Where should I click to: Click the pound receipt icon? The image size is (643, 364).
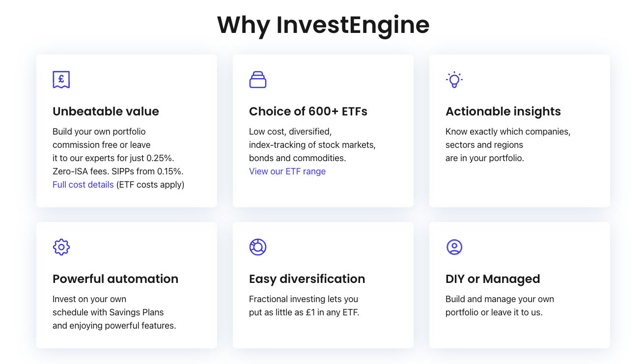click(x=61, y=79)
